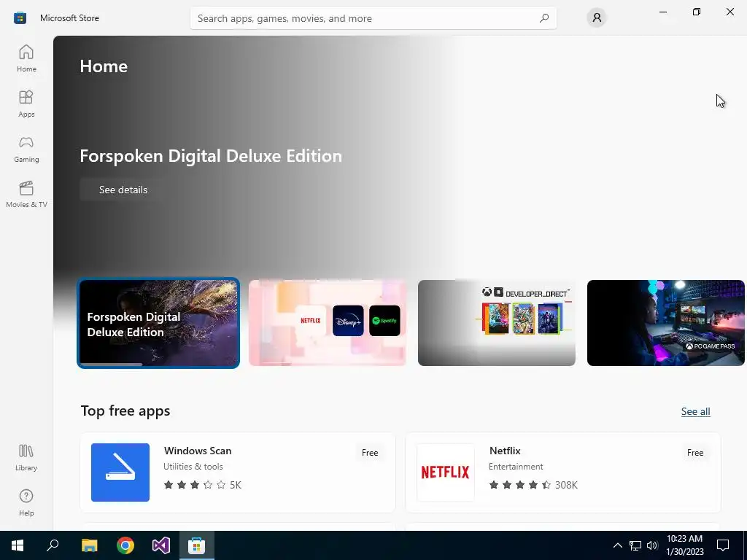Open the Home section in sidebar

26,58
